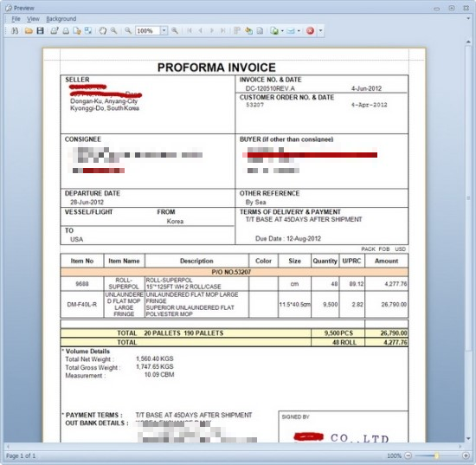Click the PROFORMA INVOICE title
Viewport: 476px width, 465px height.
[x=216, y=68]
